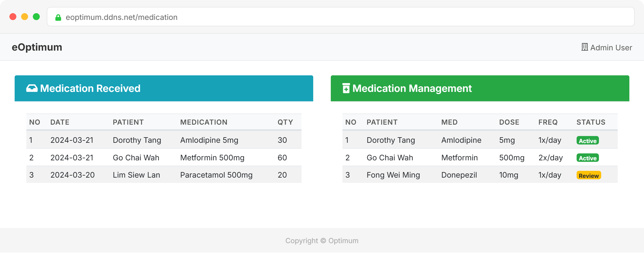Click the DOSE column header
Screen dimensions: 644x268
[x=509, y=122]
